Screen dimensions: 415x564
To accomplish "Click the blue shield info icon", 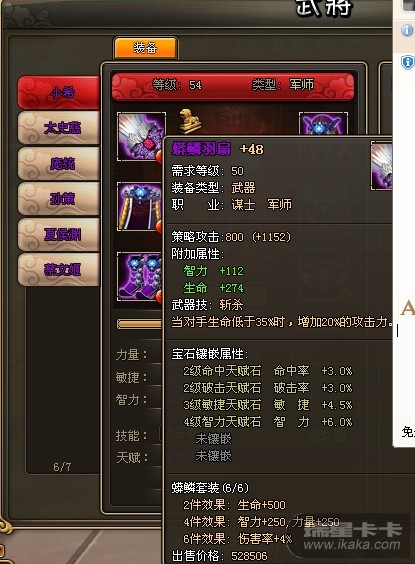I will pyautogui.click(x=407, y=62).
